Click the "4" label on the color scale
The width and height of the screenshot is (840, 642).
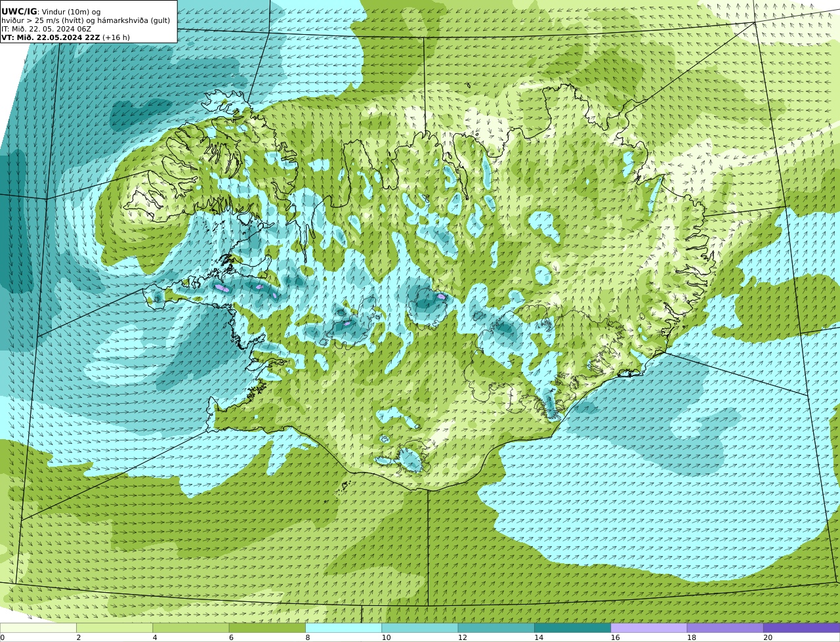pyautogui.click(x=155, y=637)
